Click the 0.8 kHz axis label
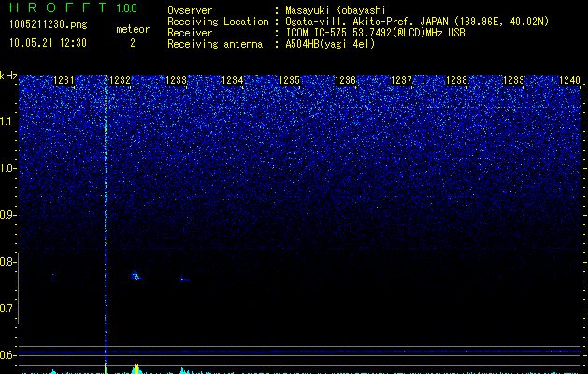This screenshot has width=588, height=374. (x=7, y=262)
